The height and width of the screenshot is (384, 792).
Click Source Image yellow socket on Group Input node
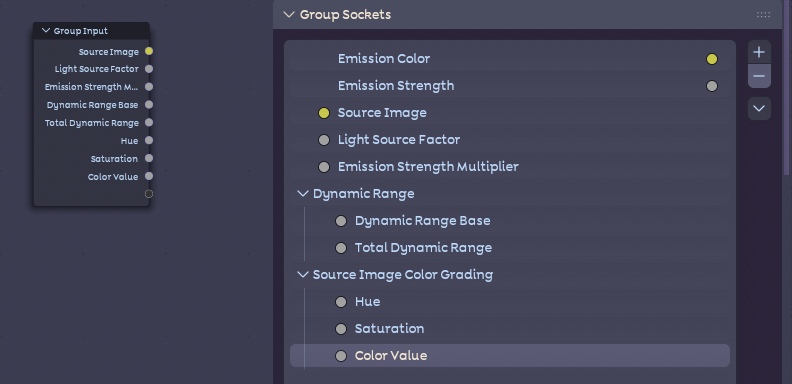click(x=149, y=51)
